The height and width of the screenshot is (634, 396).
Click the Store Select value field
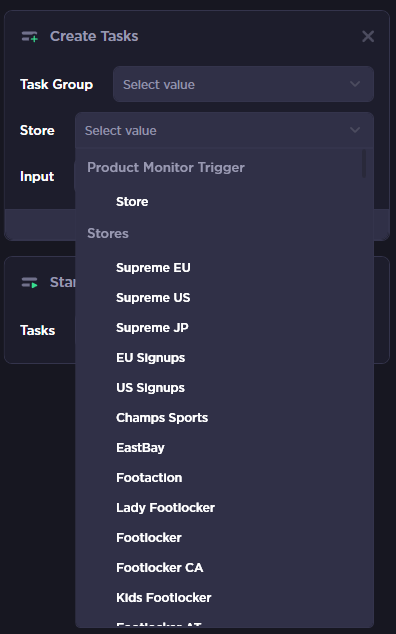[224, 130]
